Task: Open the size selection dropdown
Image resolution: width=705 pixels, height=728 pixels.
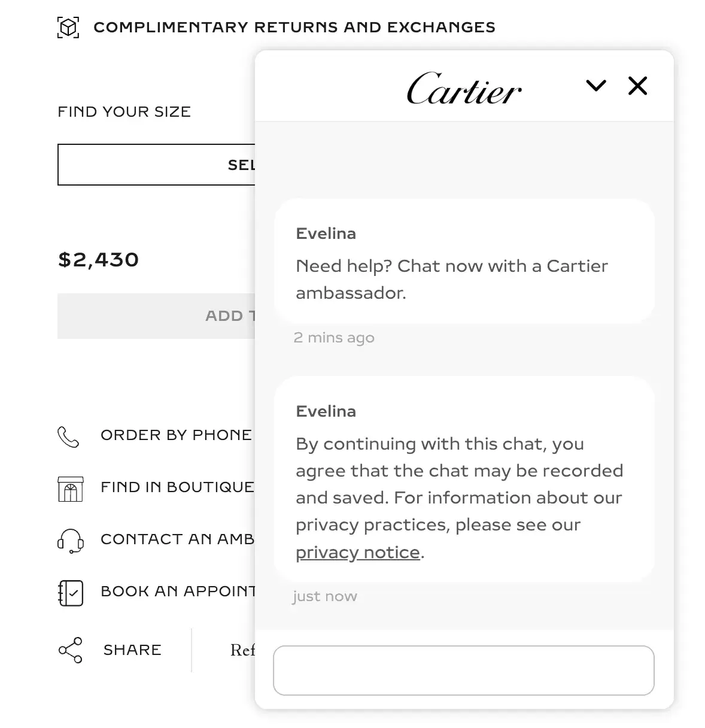Action: tap(156, 164)
